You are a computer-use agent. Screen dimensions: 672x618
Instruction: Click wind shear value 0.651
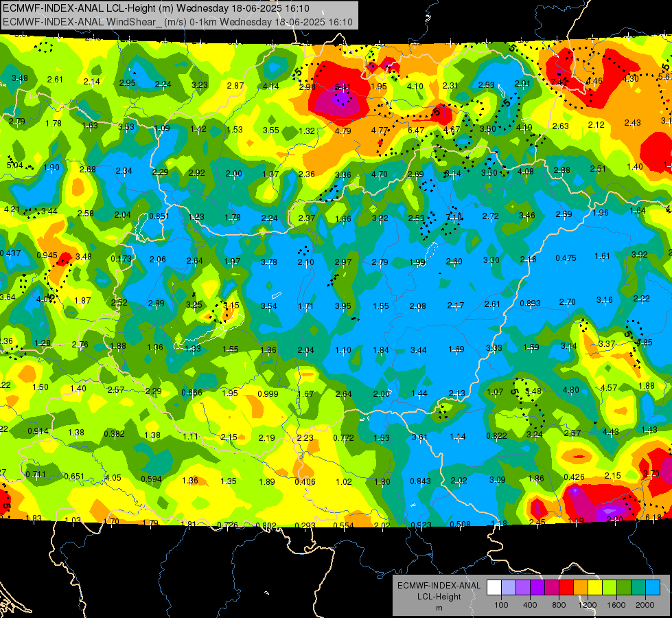(74, 477)
